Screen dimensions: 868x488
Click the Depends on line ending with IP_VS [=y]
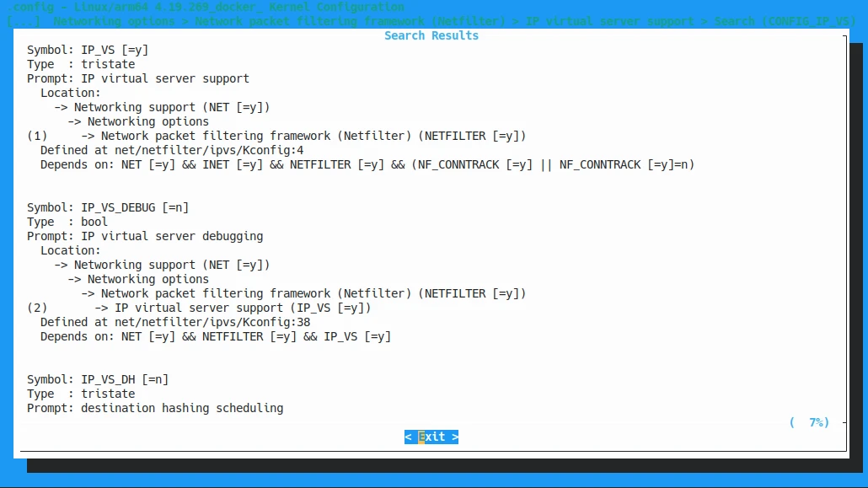coord(215,336)
